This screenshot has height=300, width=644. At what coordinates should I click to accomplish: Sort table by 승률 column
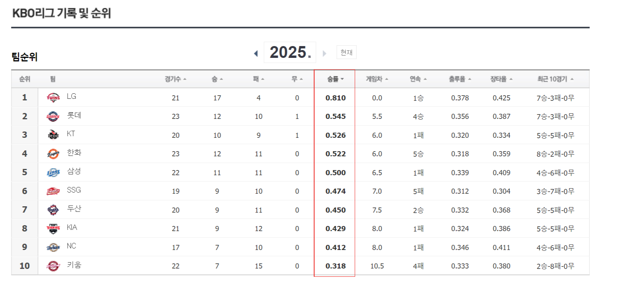click(x=335, y=79)
